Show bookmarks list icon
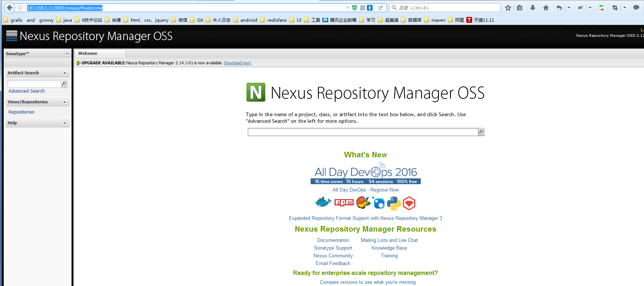Image resolution: width=644 pixels, height=286 pixels. point(520,8)
